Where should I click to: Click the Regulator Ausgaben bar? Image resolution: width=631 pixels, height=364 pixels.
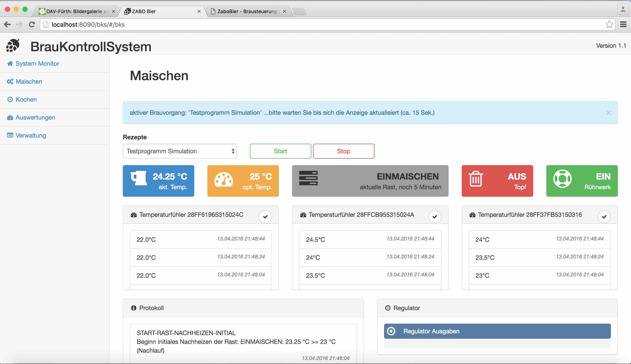[497, 331]
